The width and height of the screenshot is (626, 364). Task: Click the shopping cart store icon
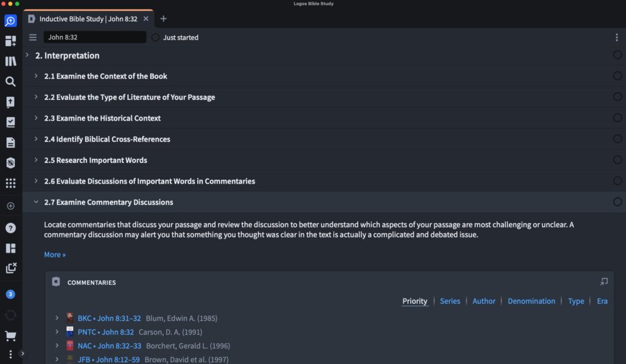[x=10, y=336]
